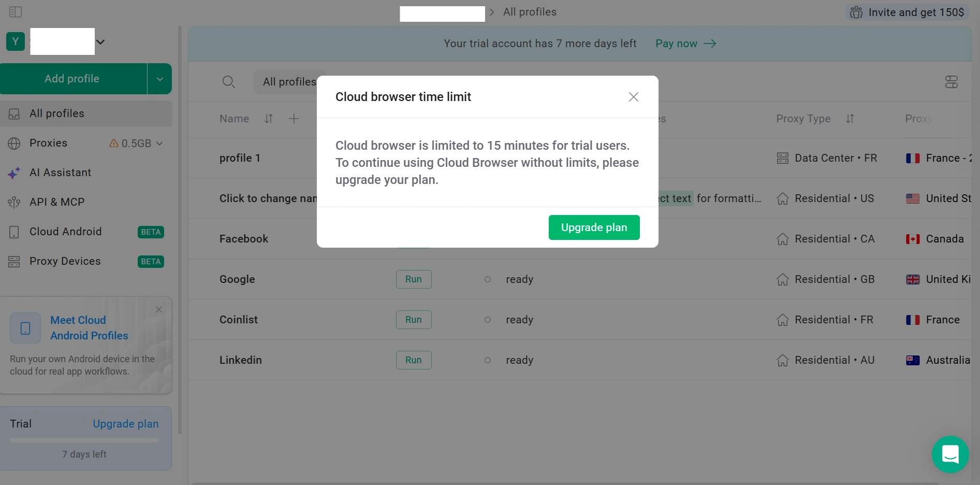
Task: Click the trial days progress bar
Action: click(84, 440)
